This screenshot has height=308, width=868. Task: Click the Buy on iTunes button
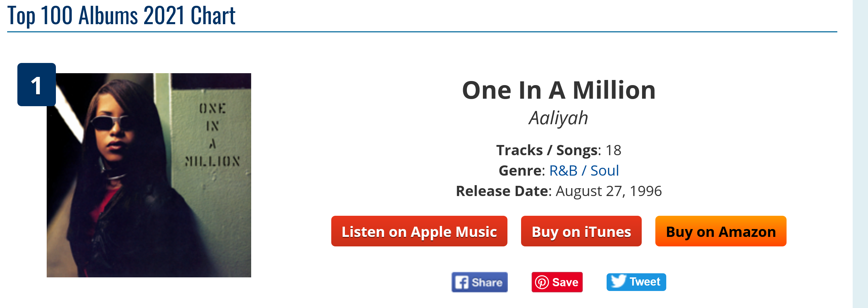click(581, 231)
